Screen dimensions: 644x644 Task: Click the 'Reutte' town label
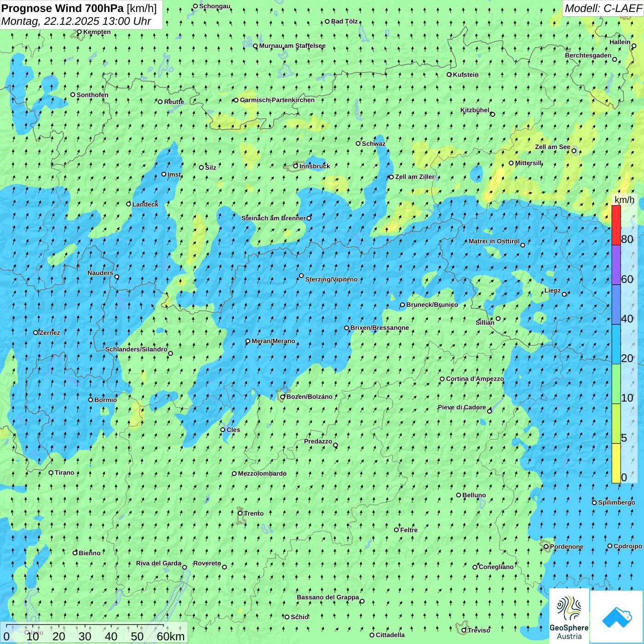pos(174,102)
